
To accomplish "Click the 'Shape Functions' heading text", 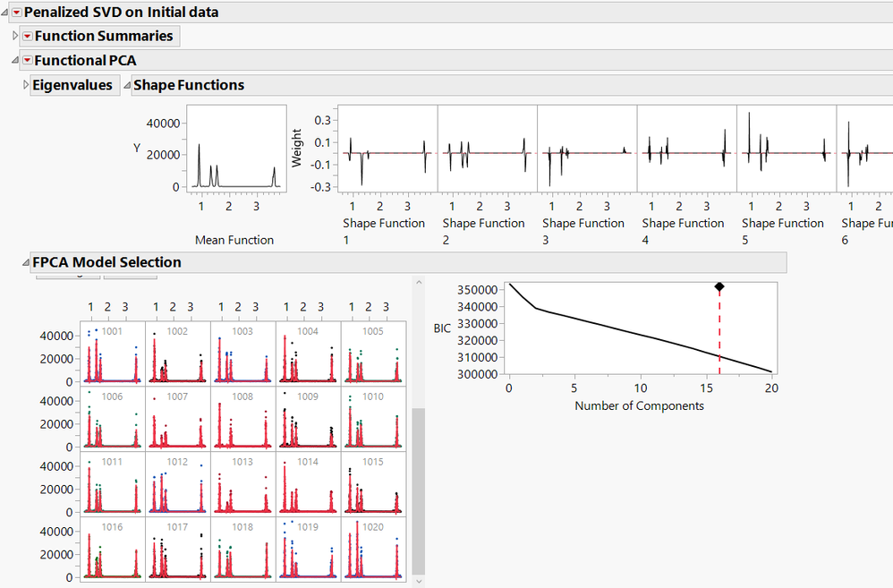I will [x=189, y=85].
